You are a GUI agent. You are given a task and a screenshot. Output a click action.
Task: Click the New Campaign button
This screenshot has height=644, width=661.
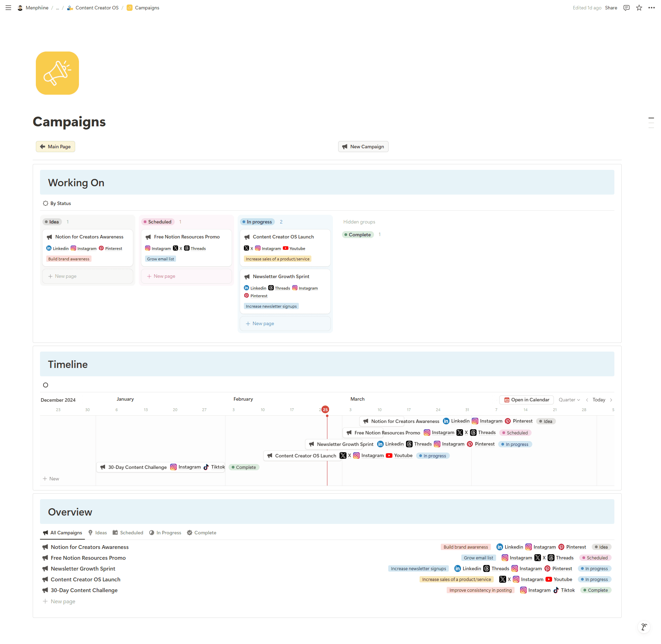pos(363,147)
